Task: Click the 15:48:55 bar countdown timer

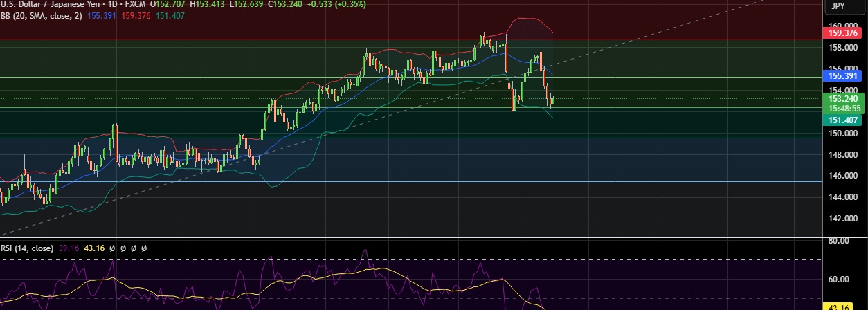Action: coord(844,108)
